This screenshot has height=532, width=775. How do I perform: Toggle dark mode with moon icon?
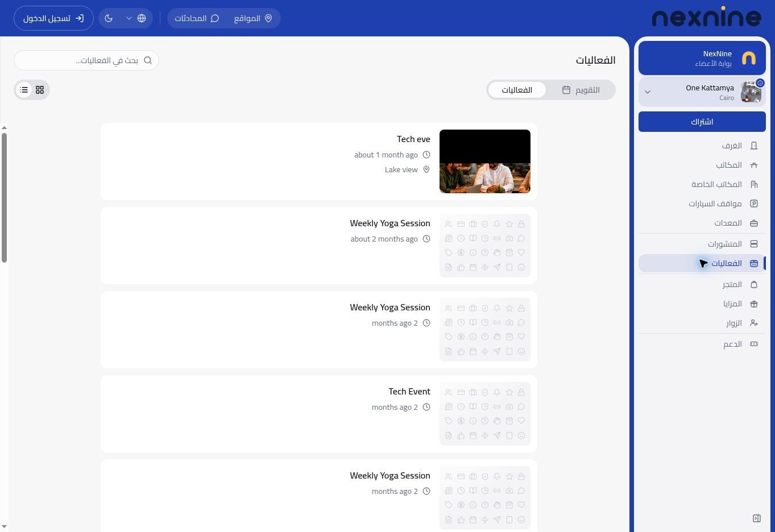[x=109, y=18]
